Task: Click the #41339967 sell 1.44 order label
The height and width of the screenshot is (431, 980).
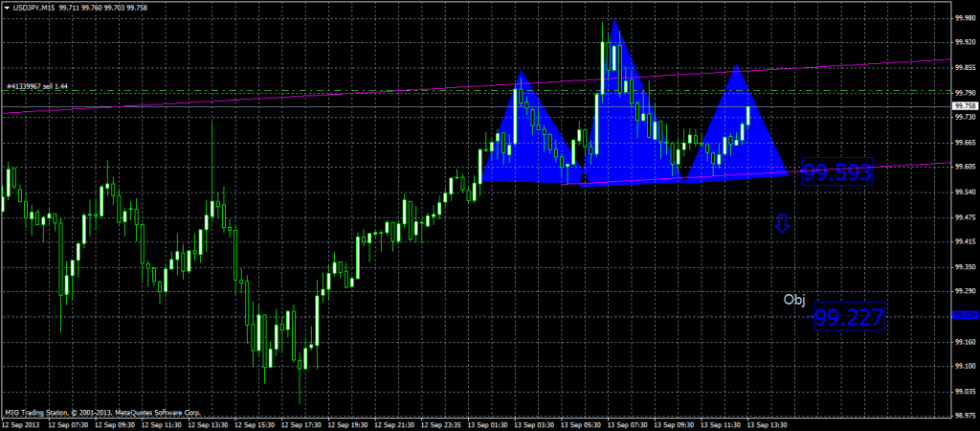Action: pyautogui.click(x=37, y=86)
